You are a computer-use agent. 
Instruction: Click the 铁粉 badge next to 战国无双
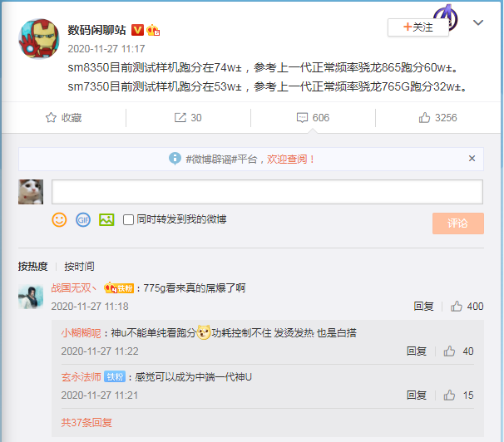[118, 288]
